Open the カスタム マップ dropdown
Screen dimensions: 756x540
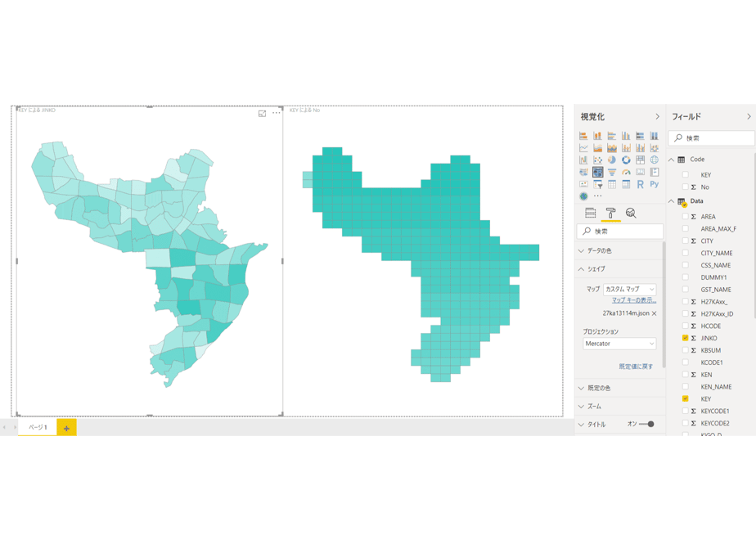pos(630,290)
